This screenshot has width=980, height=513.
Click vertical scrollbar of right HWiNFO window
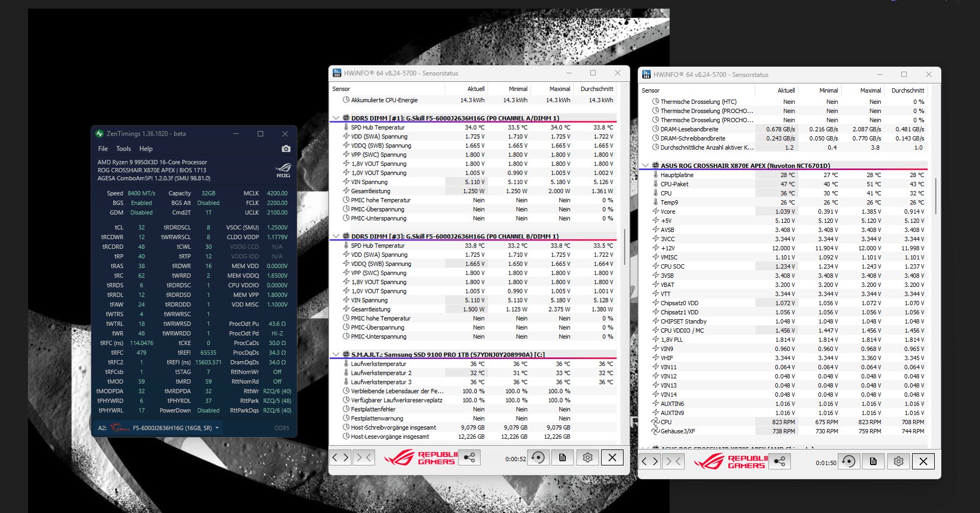936,196
